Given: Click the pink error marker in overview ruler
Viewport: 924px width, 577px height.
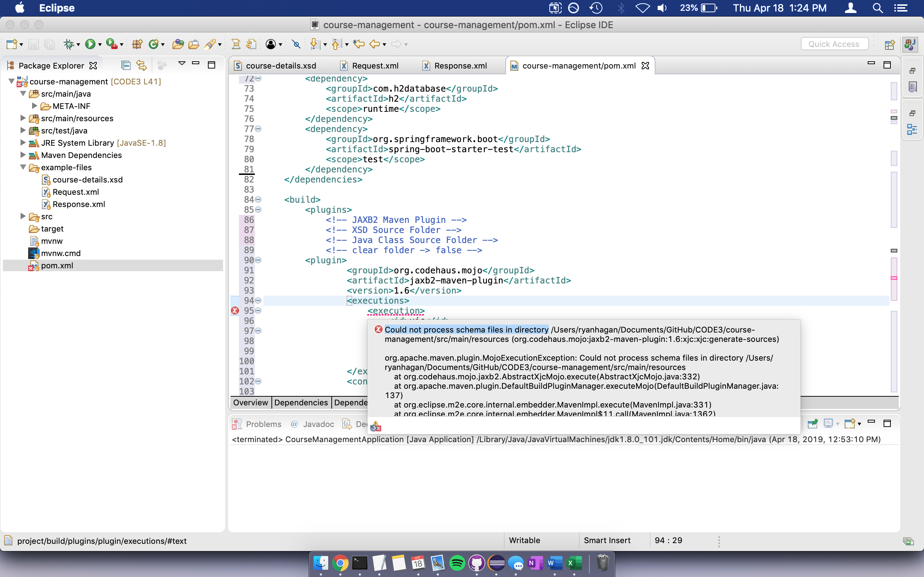Looking at the screenshot, I should point(894,278).
